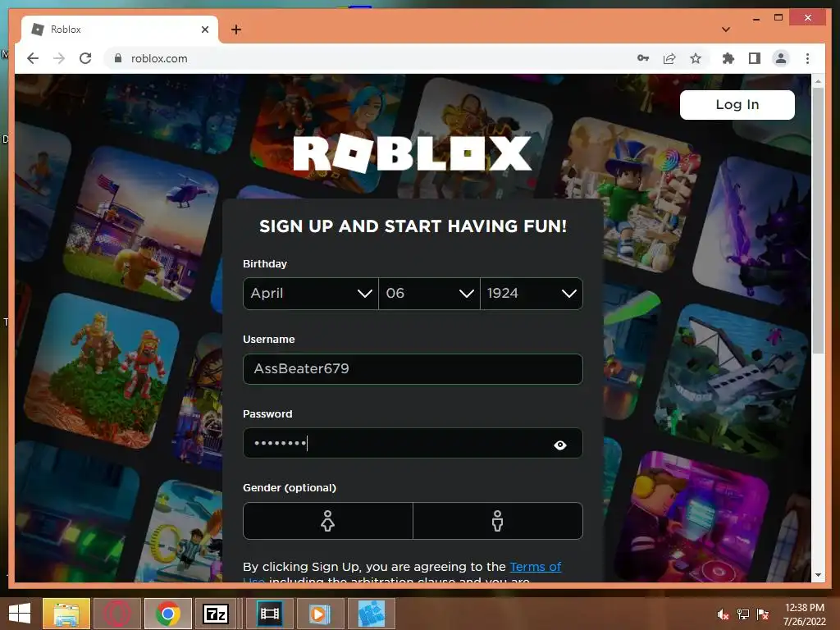Open the film strip video editor taskbar icon

pyautogui.click(x=269, y=614)
